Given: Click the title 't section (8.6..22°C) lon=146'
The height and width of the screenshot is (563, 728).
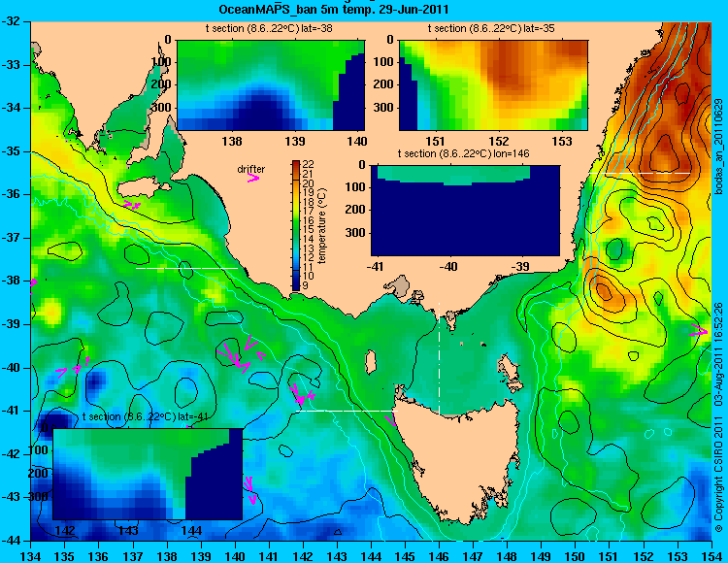Looking at the screenshot, I should (463, 153).
